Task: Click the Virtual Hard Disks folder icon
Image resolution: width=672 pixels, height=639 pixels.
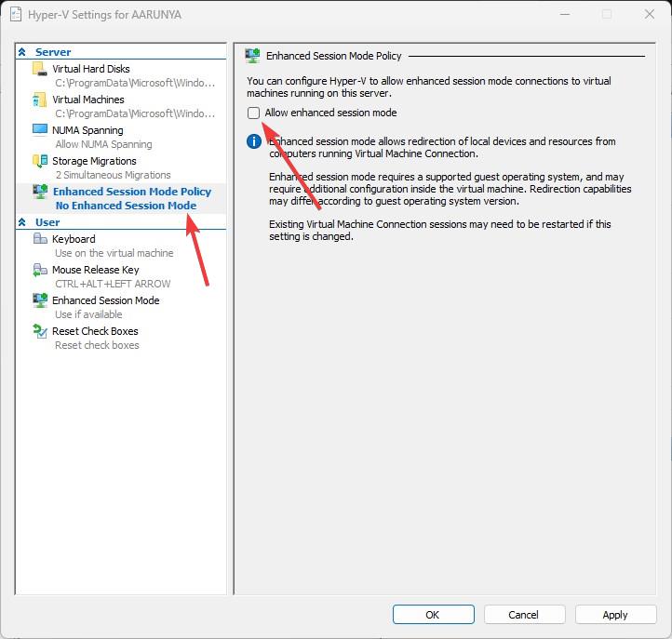Action: click(x=39, y=69)
